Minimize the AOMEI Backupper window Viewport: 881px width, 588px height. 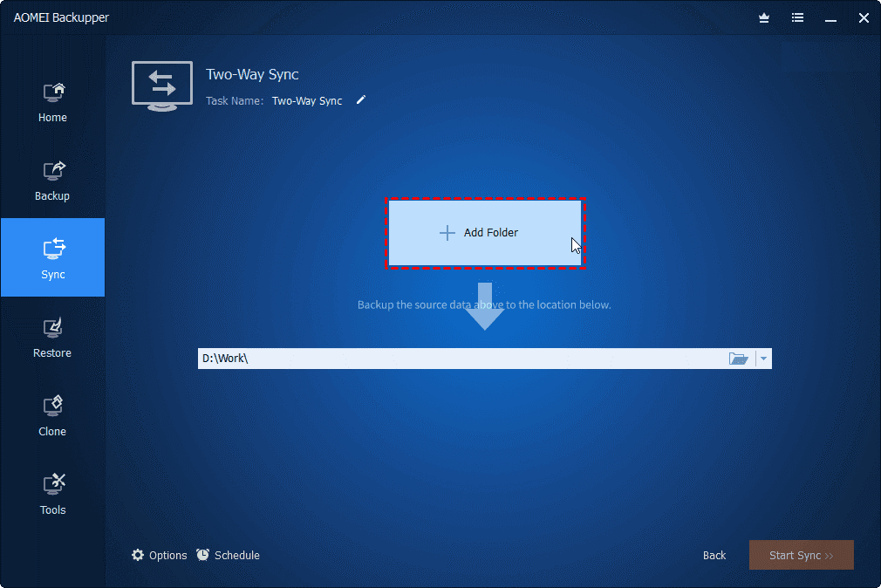[830, 17]
